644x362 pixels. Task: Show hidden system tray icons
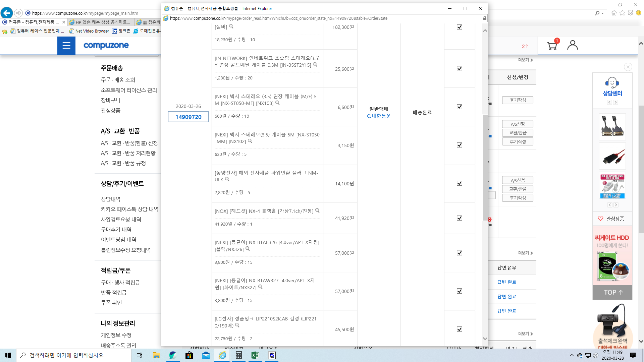click(x=572, y=355)
